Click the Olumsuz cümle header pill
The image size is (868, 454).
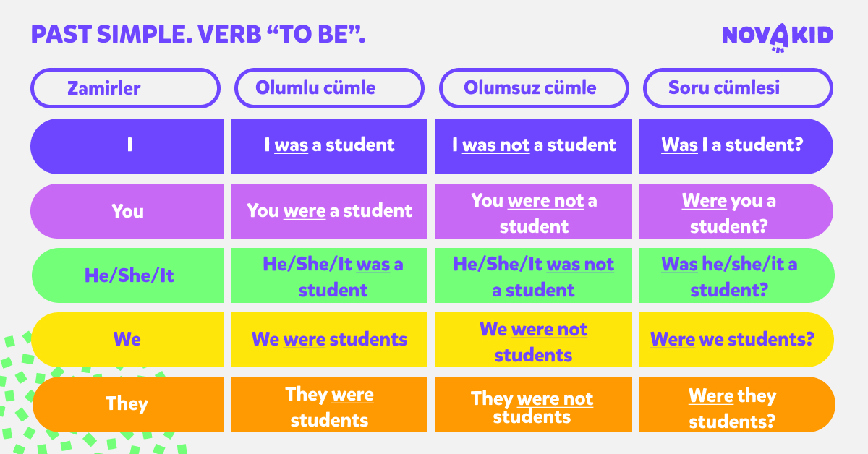coord(534,88)
